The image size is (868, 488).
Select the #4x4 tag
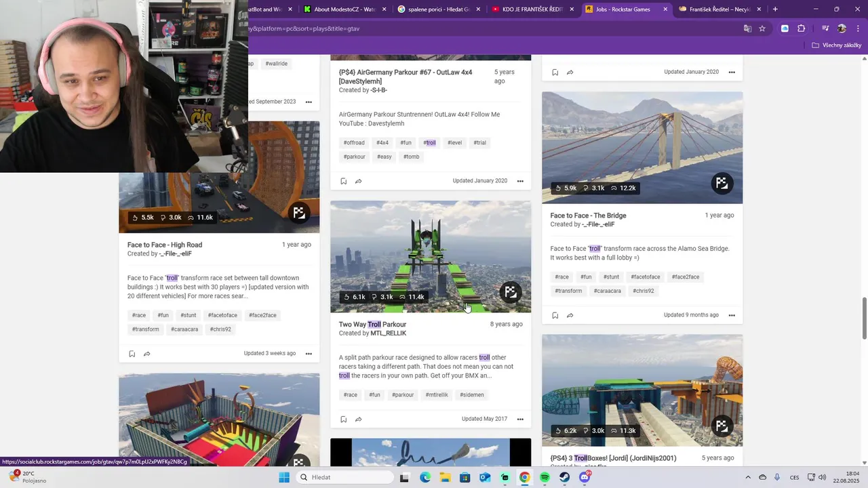(382, 143)
